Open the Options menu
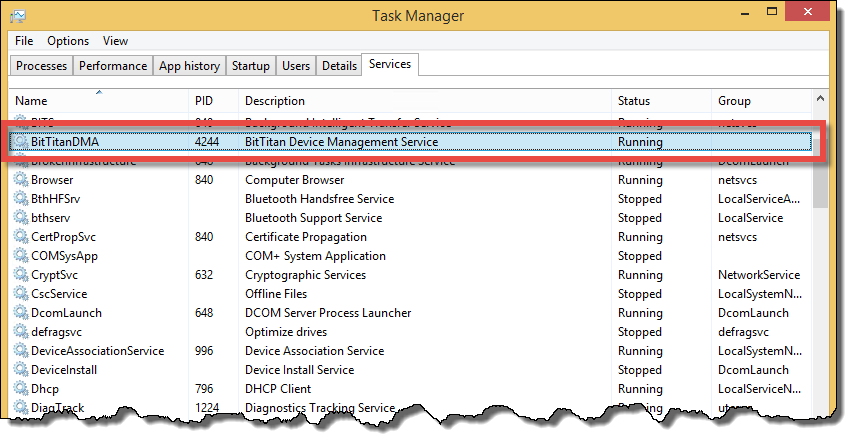This screenshot has width=852, height=448. click(x=68, y=41)
